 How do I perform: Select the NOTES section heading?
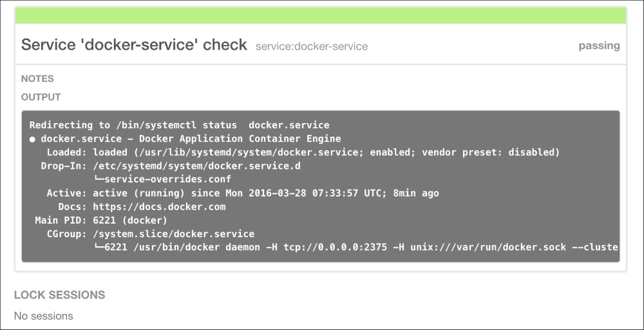point(37,79)
